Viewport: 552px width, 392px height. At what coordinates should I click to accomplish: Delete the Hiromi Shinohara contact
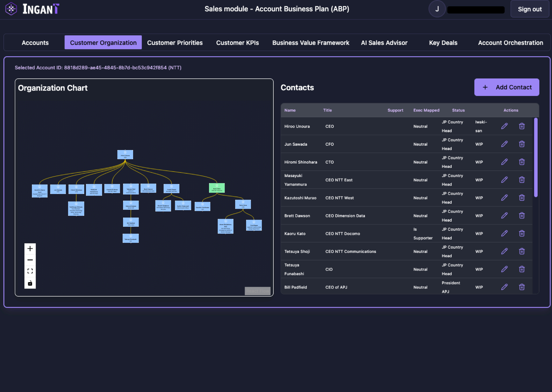point(522,162)
